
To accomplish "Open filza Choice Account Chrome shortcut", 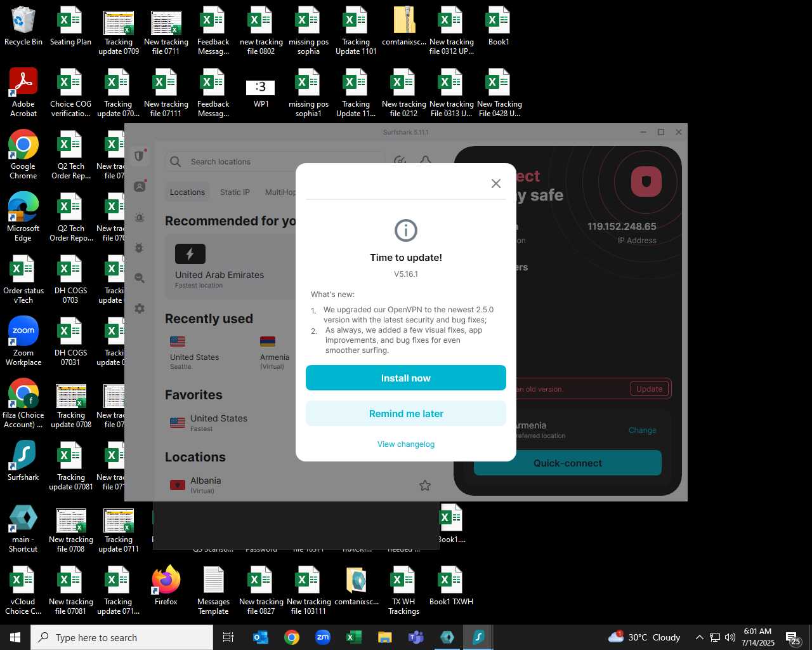I will (x=23, y=404).
